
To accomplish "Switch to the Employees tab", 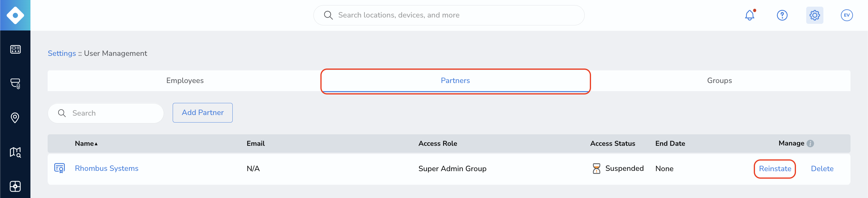I will (185, 81).
